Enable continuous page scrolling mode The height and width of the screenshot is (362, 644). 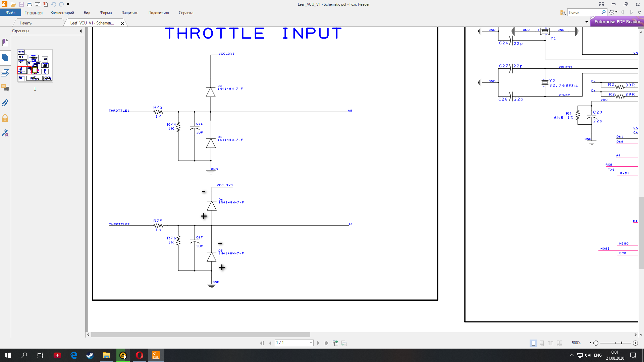[542, 343]
